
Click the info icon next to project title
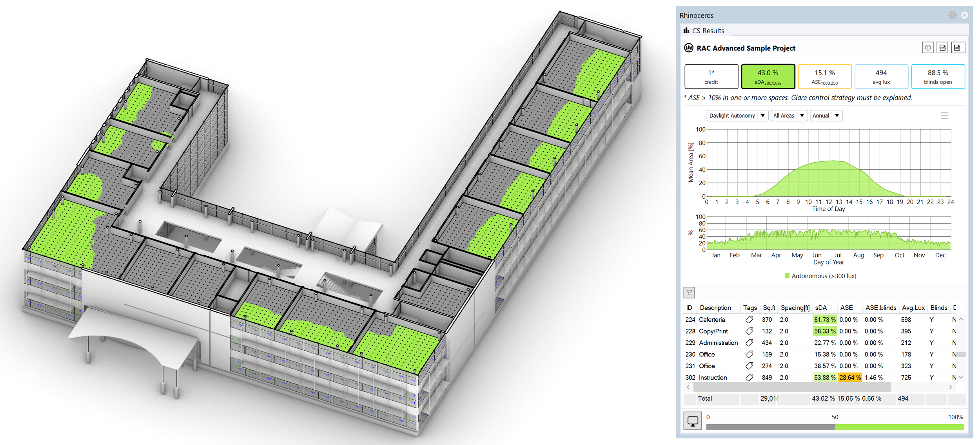927,47
